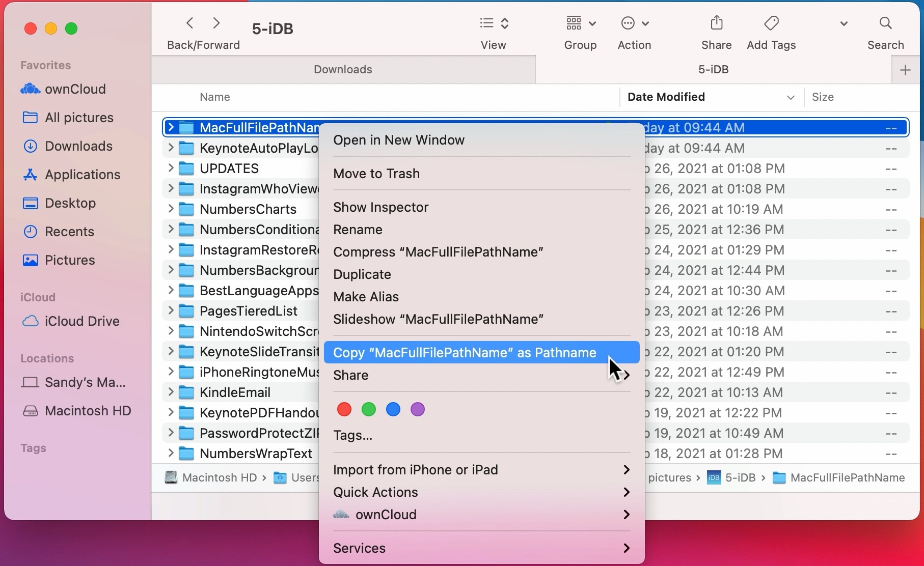924x566 pixels.
Task: Expand the KindleEmail folder disclosure triangle
Action: click(171, 392)
